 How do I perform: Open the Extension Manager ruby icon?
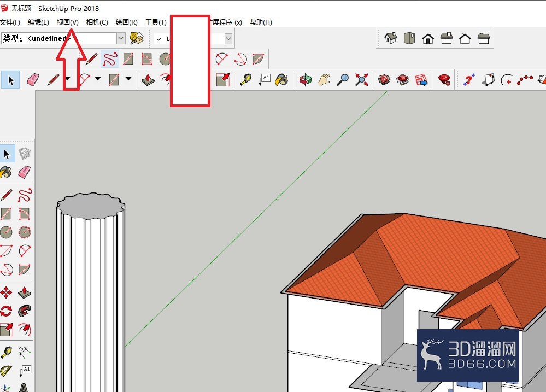(x=444, y=80)
